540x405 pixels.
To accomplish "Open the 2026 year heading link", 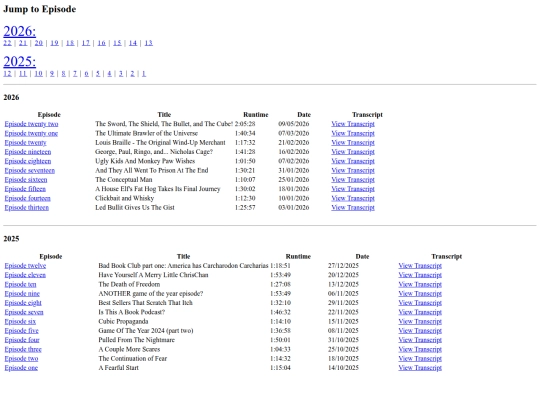I will [20, 31].
